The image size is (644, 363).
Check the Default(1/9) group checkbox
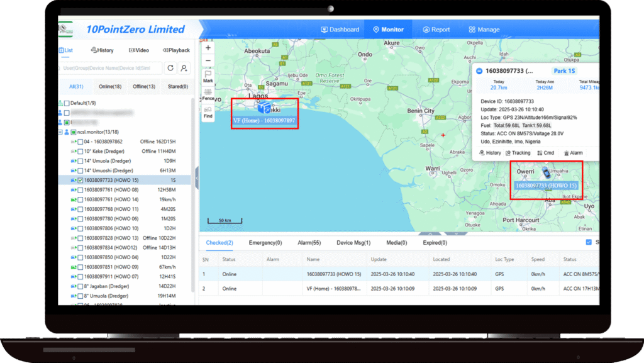point(67,103)
